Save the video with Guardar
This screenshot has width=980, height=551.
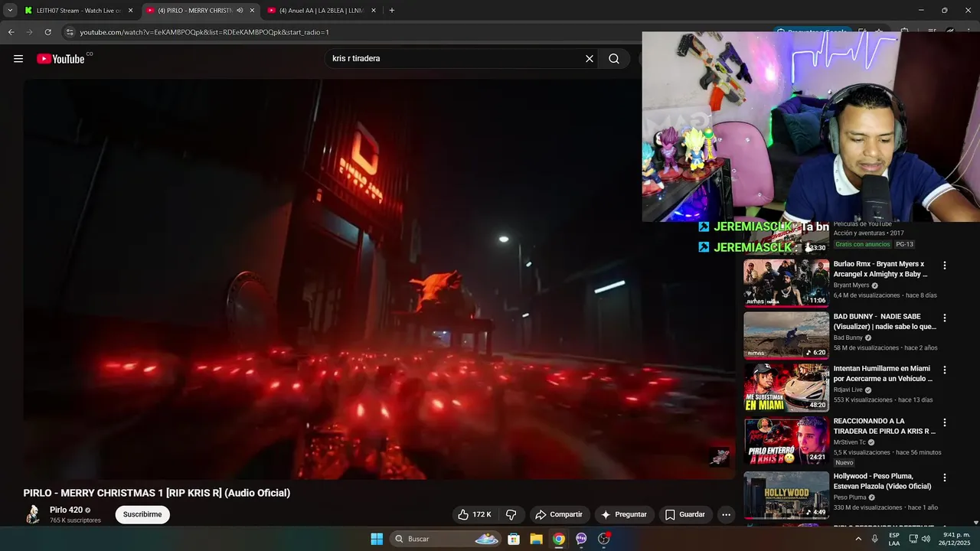pos(685,514)
